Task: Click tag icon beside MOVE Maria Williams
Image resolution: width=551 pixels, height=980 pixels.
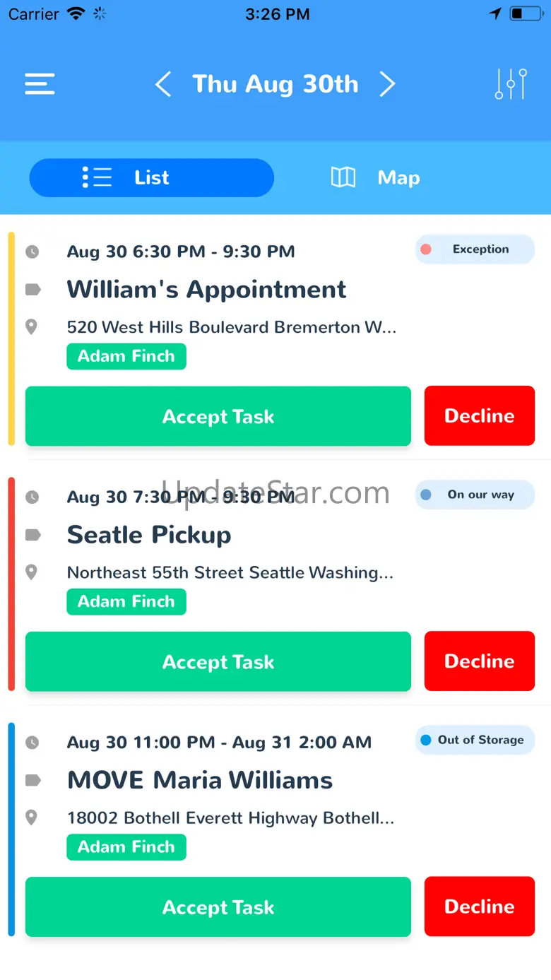Action: (32, 780)
